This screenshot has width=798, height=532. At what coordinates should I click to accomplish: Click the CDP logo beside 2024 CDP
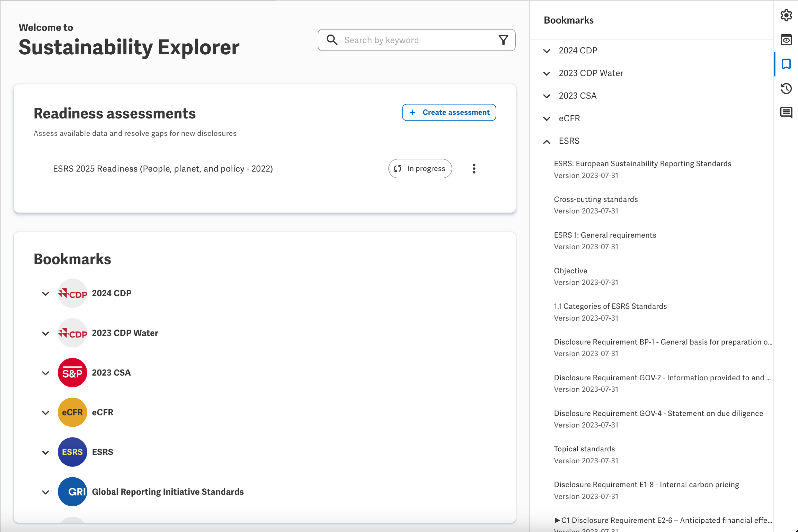coord(72,293)
